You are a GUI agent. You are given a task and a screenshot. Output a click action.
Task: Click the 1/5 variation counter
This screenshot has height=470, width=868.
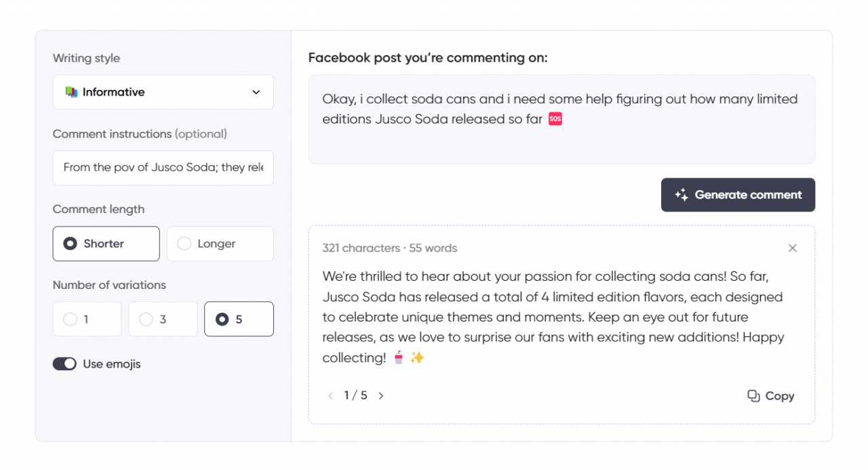pos(355,395)
